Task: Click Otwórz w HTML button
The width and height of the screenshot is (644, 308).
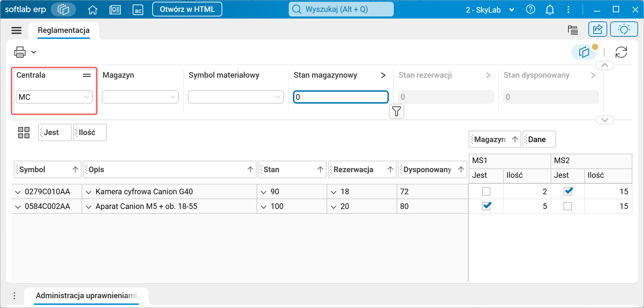Action: click(x=187, y=9)
